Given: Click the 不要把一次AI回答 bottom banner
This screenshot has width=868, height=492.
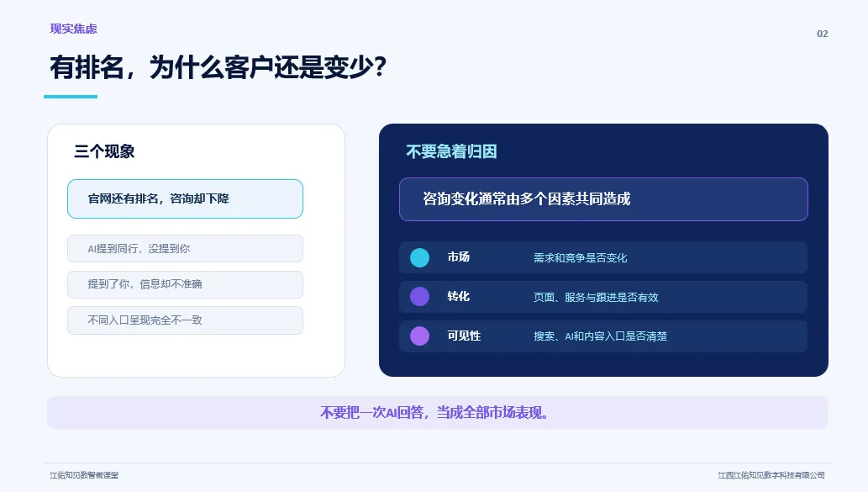Looking at the screenshot, I should coord(437,412).
